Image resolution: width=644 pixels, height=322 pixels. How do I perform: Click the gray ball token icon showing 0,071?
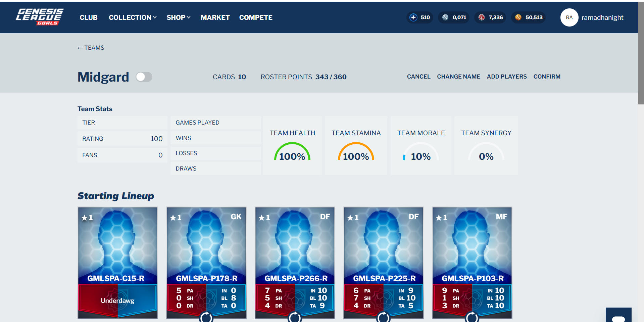click(445, 17)
